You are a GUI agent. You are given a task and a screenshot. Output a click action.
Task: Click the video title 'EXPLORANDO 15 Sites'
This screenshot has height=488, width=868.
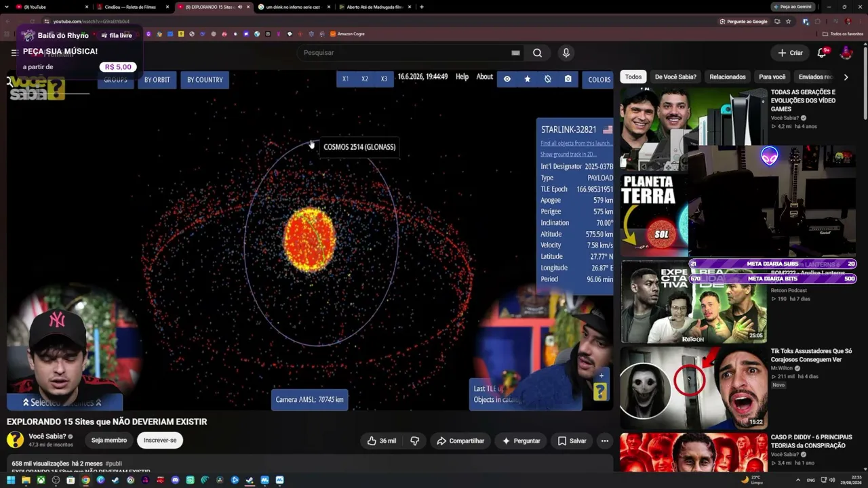pyautogui.click(x=107, y=422)
